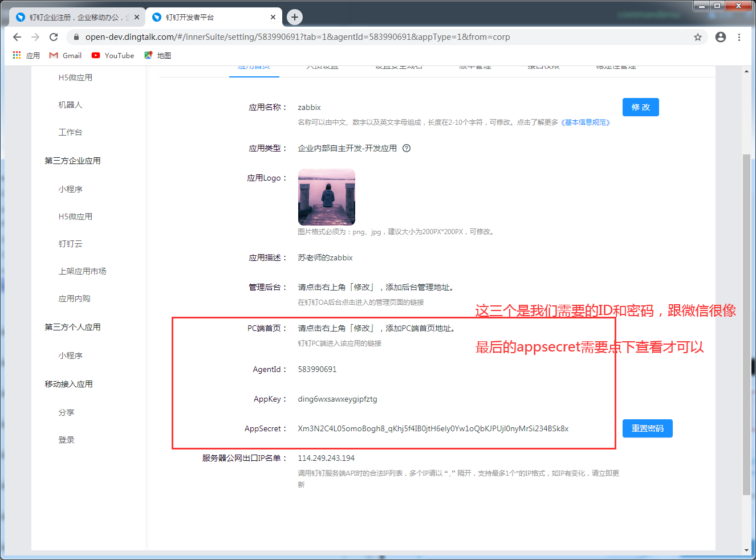Click the 管理后台 label
Viewport: 756px width, 560px height.
(x=267, y=287)
